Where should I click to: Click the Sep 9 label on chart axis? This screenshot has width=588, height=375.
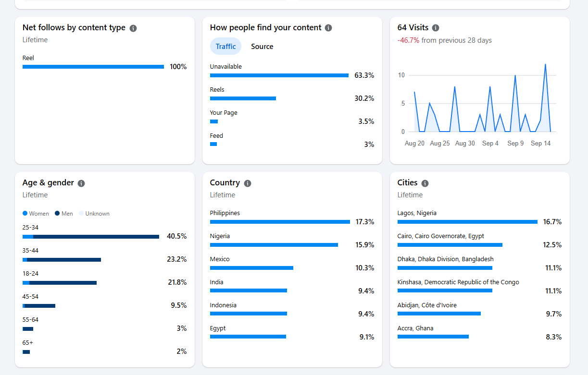[x=515, y=144]
